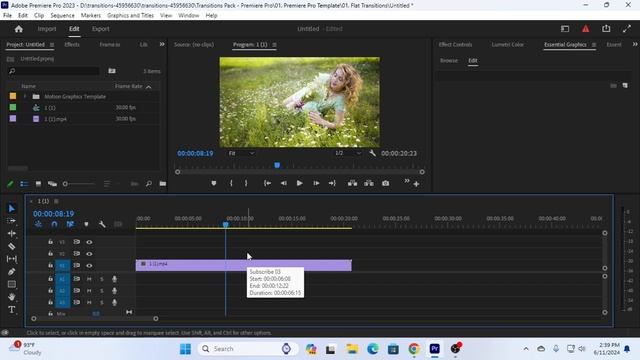Create new bin folder icon in Project panel
The height and width of the screenshot is (360, 640).
pos(112,71)
